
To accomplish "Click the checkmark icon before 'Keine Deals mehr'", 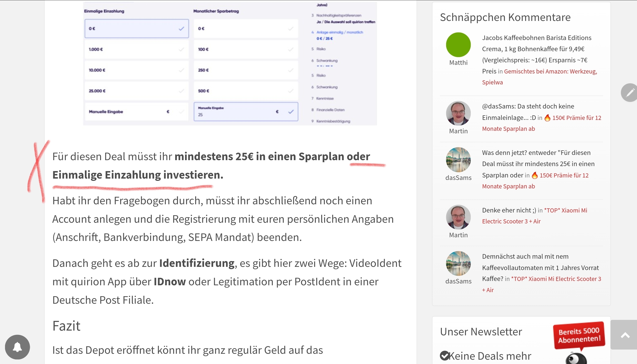I will pyautogui.click(x=445, y=355).
